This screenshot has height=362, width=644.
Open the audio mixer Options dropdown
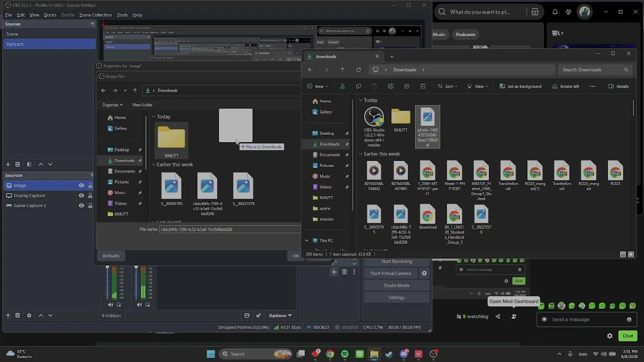tap(280, 316)
